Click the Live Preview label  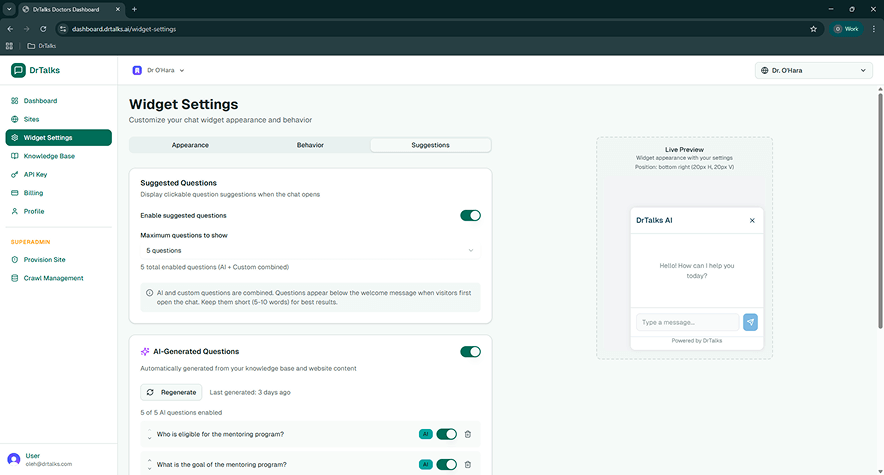coord(684,150)
